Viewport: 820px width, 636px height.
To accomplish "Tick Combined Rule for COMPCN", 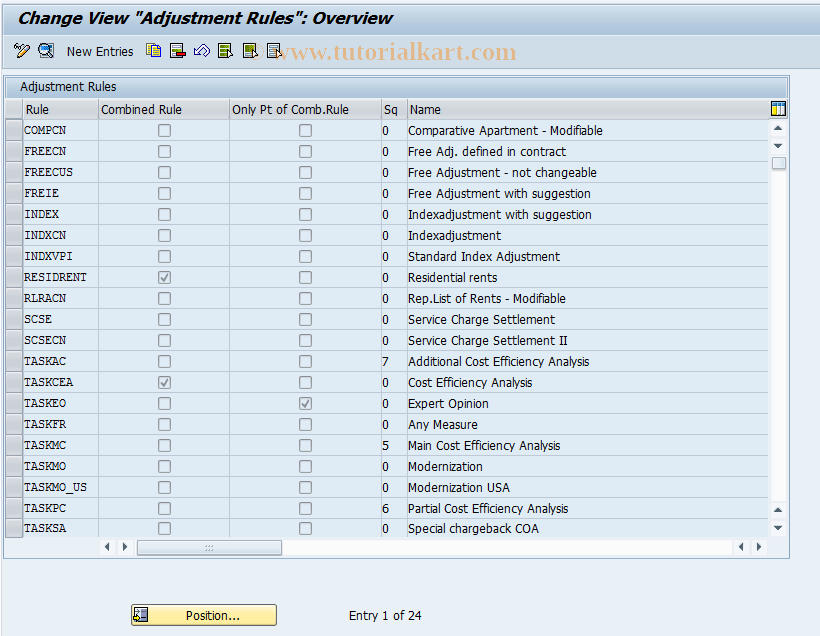I will 164,130.
